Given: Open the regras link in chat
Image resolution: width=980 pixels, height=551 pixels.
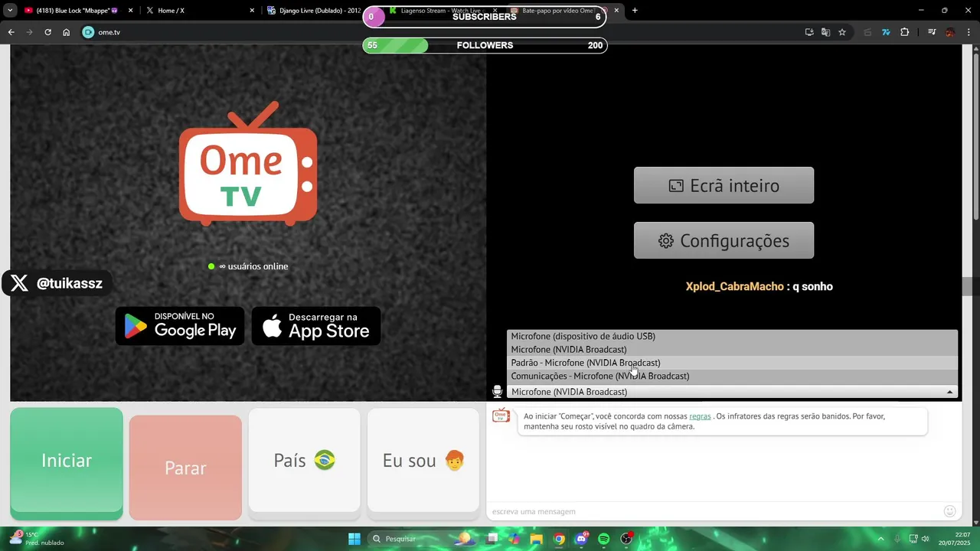Looking at the screenshot, I should point(700,416).
